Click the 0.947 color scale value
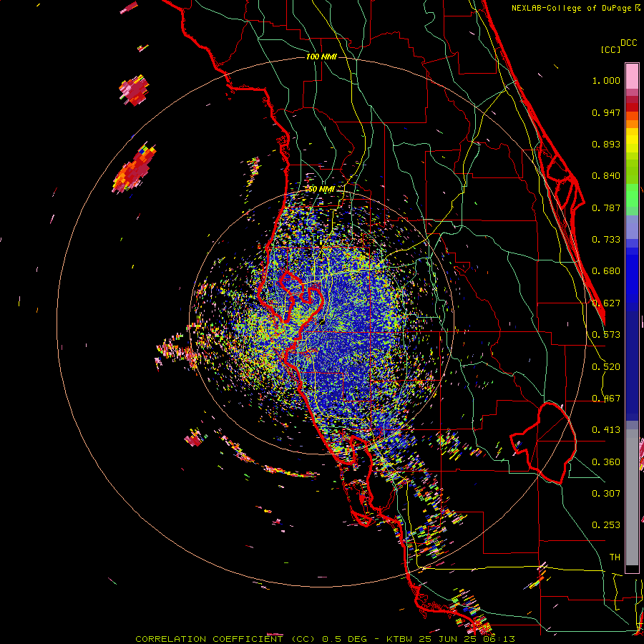Image resolution: width=644 pixels, height=644 pixels. tap(606, 112)
